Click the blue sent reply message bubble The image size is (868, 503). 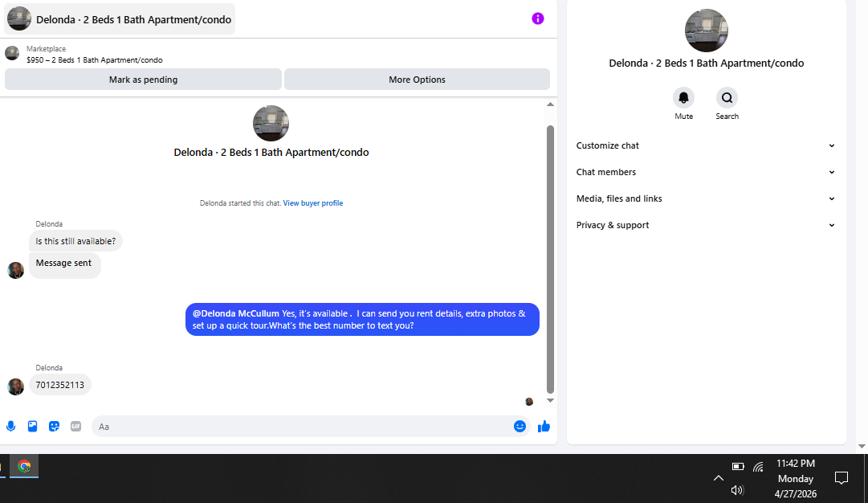point(362,319)
